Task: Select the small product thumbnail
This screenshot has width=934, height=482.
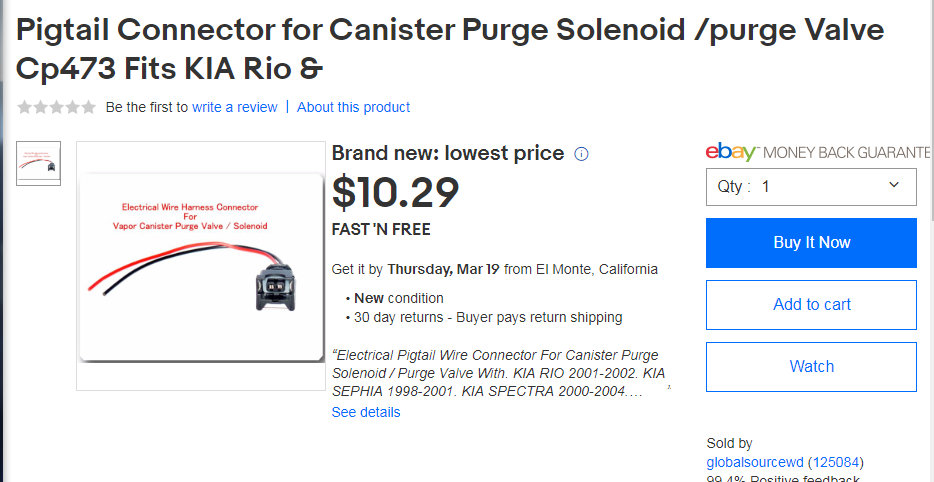Action: 39,163
